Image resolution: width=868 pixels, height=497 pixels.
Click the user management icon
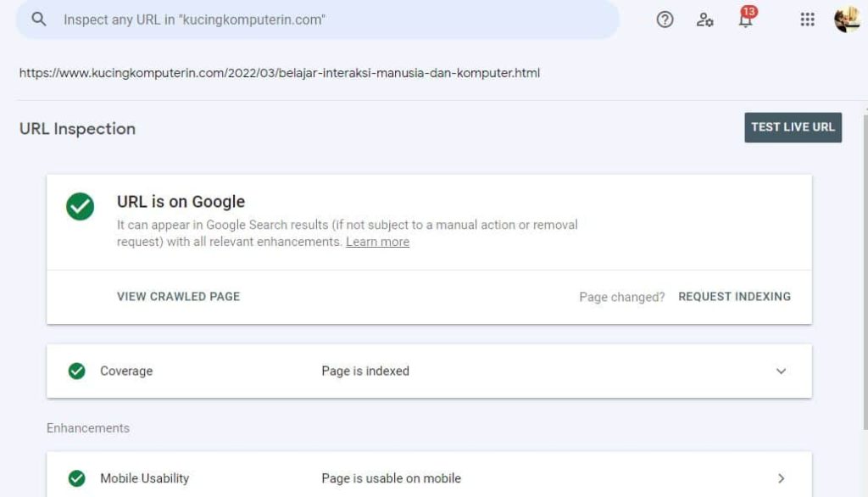[x=704, y=19]
